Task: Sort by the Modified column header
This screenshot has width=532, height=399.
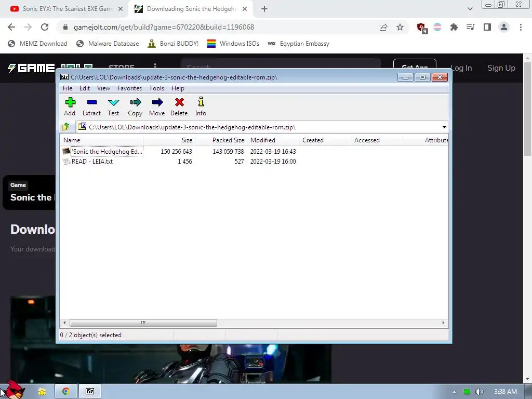Action: click(x=273, y=140)
